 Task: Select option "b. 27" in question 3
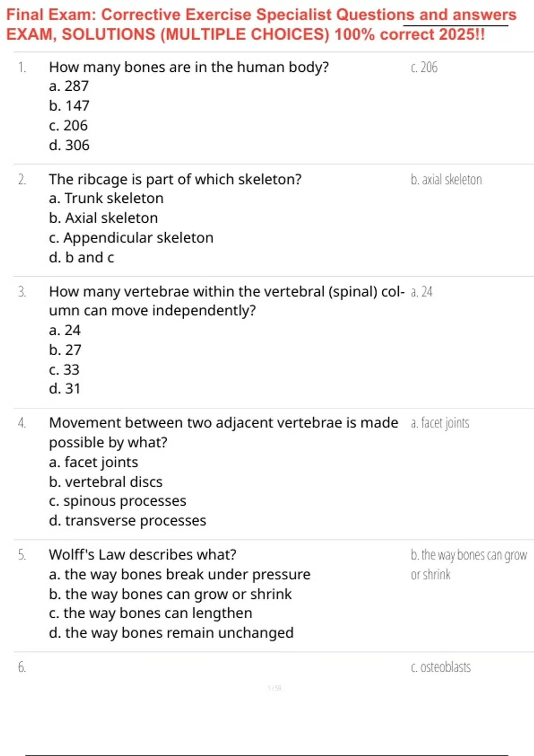pos(65,350)
